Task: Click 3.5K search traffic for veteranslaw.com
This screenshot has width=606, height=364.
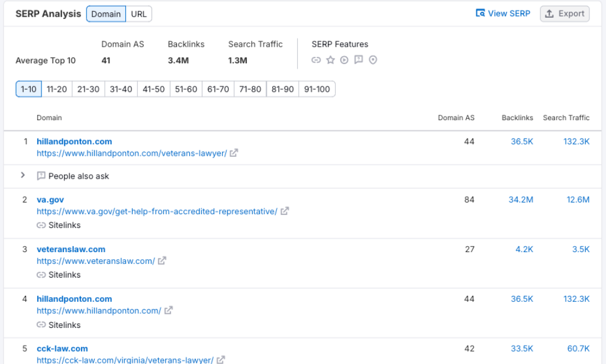Action: tap(581, 249)
